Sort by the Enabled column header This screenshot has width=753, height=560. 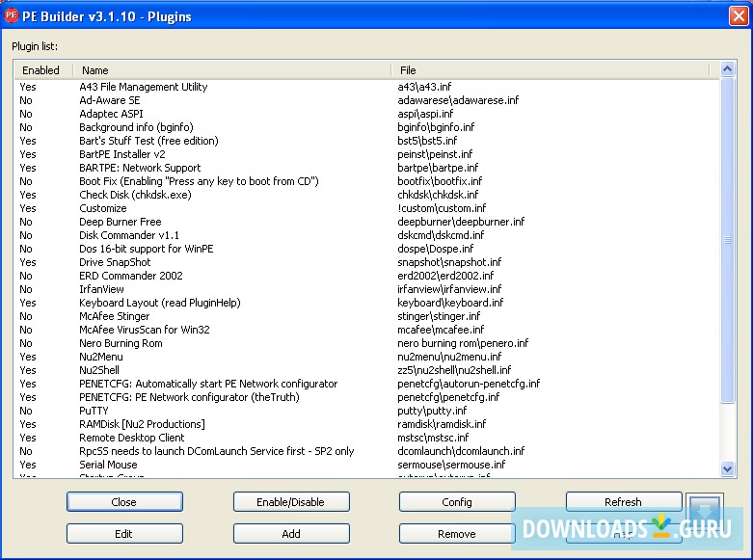(43, 70)
